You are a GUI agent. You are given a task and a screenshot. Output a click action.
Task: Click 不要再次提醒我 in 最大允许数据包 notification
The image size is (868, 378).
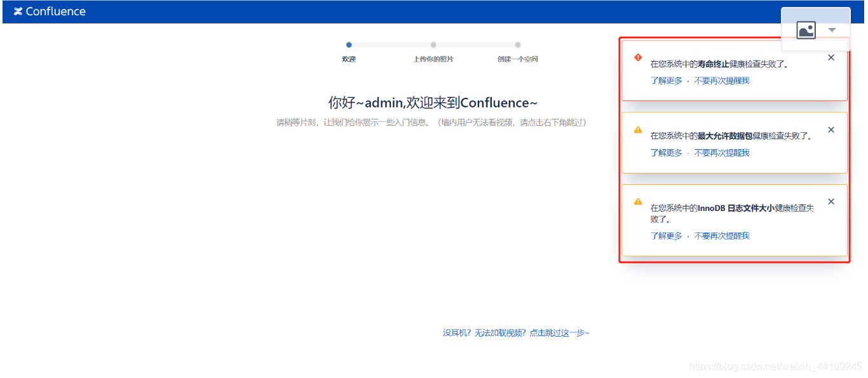[722, 152]
